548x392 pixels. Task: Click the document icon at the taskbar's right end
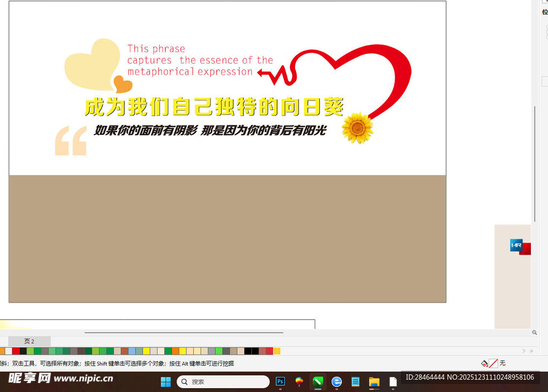coord(392,381)
